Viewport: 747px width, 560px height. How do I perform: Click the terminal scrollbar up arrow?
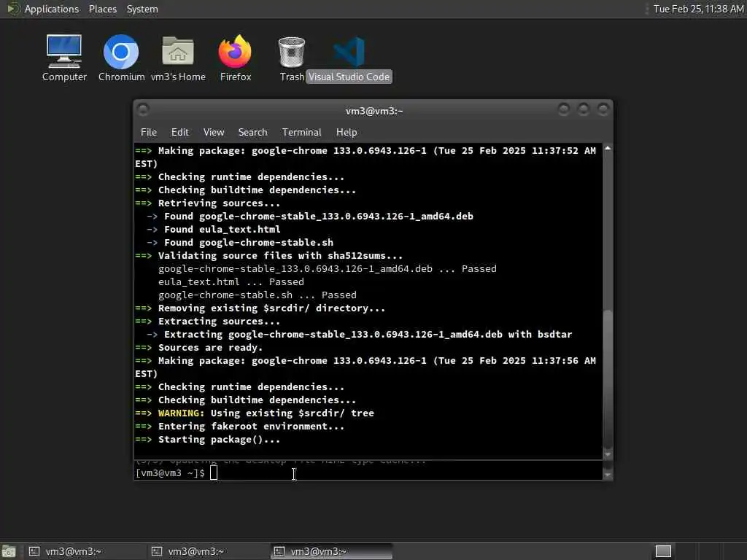[x=608, y=149]
